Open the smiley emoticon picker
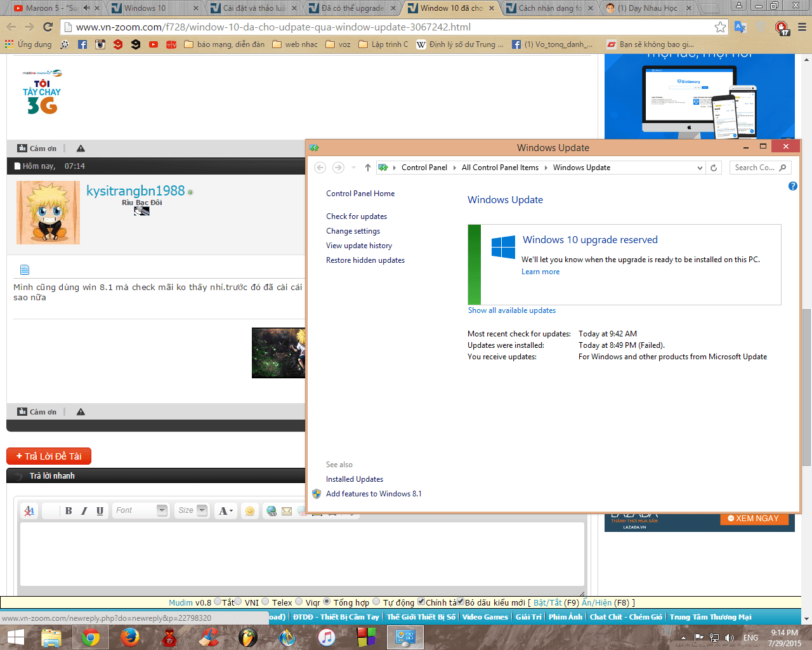Image resolution: width=812 pixels, height=650 pixels. coord(250,511)
